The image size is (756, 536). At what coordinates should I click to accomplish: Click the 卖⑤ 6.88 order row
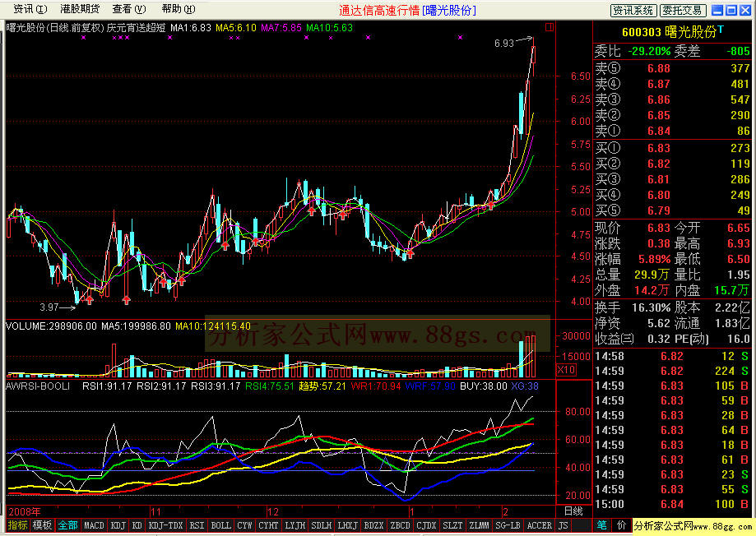coord(671,68)
